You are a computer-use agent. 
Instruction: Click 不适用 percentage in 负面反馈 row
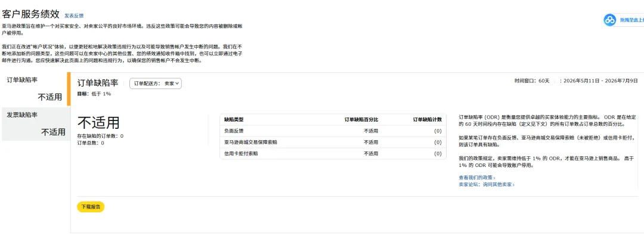pyautogui.click(x=371, y=131)
